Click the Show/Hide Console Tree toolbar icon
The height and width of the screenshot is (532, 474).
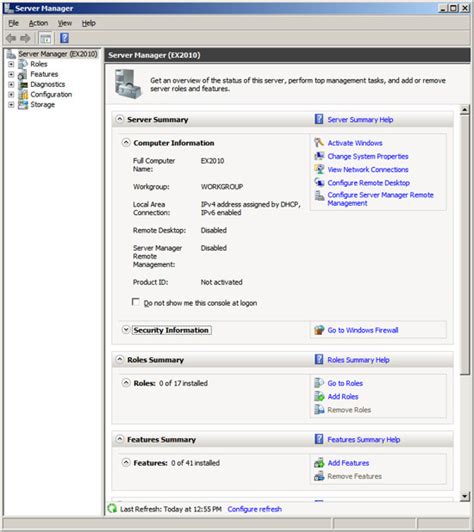click(45, 38)
